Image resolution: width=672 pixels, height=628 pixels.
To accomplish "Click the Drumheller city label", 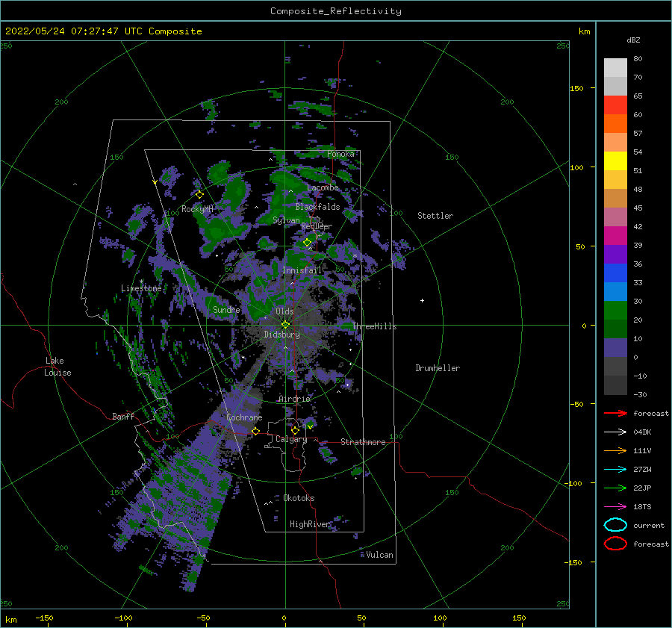I will [438, 368].
